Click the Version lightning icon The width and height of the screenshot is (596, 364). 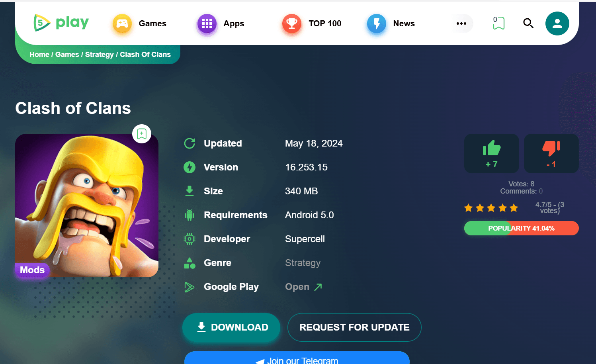(x=190, y=167)
